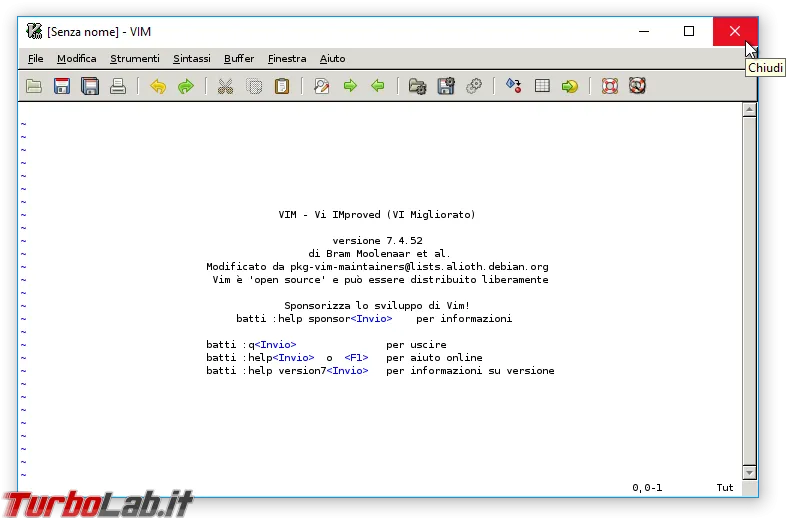
Task: Open Vim Help lifebuoy icon
Action: 610,86
